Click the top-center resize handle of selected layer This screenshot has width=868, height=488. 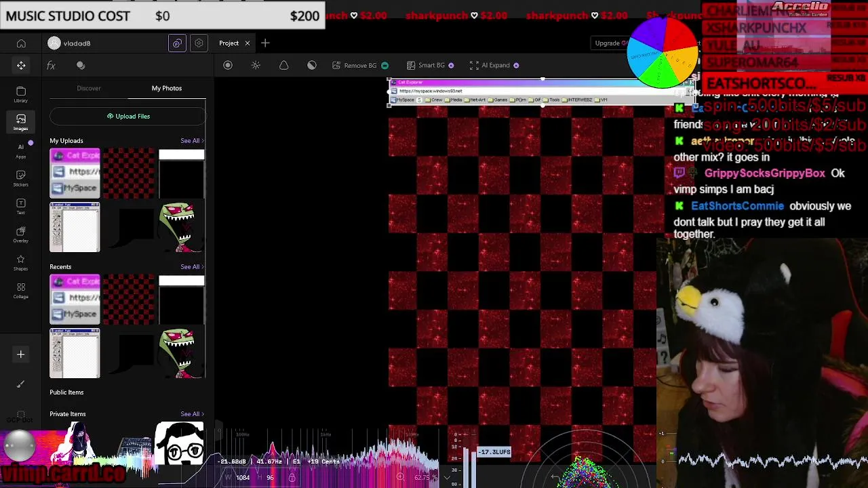542,79
